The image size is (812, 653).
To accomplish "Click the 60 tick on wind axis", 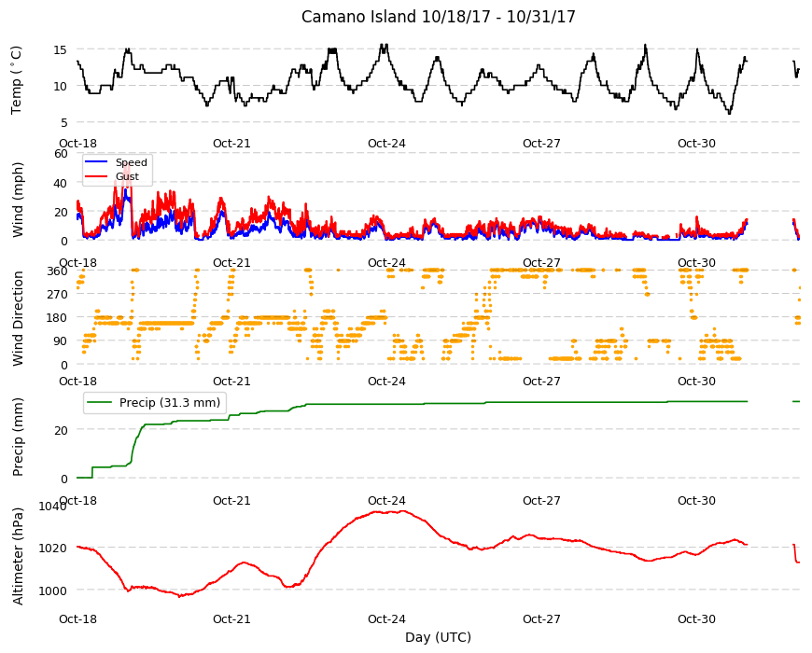I will (x=61, y=154).
